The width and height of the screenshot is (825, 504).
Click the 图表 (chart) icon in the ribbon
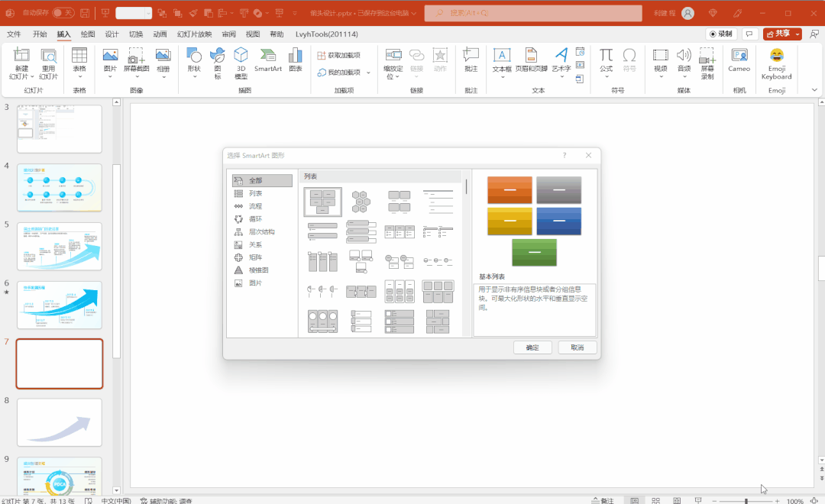[x=296, y=60]
